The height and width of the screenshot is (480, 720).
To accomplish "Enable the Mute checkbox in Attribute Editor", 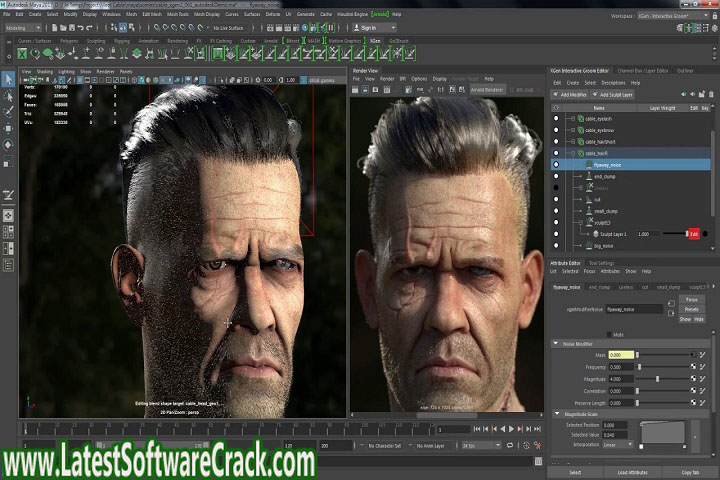I will click(607, 333).
